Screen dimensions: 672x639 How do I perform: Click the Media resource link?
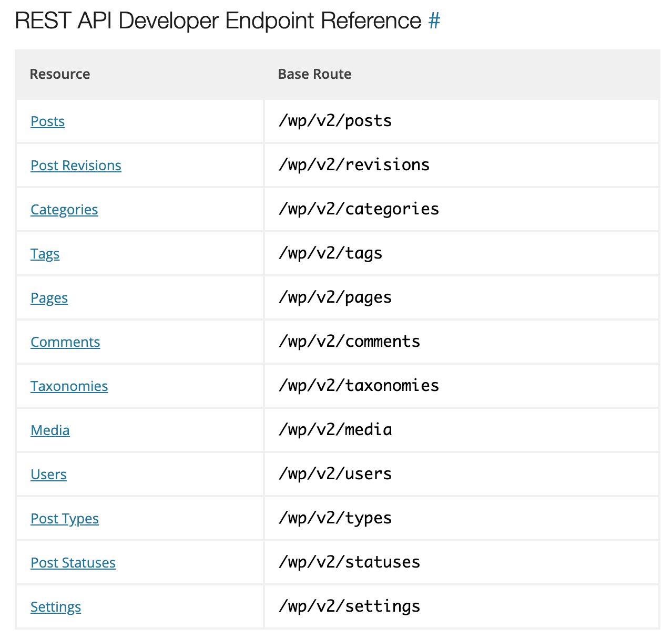tap(50, 430)
